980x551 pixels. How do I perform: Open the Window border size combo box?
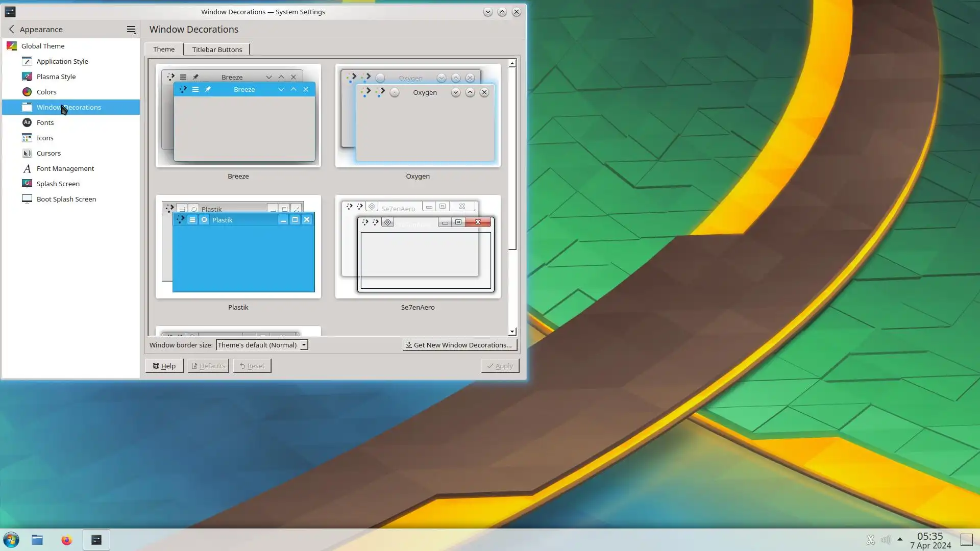[x=262, y=345]
